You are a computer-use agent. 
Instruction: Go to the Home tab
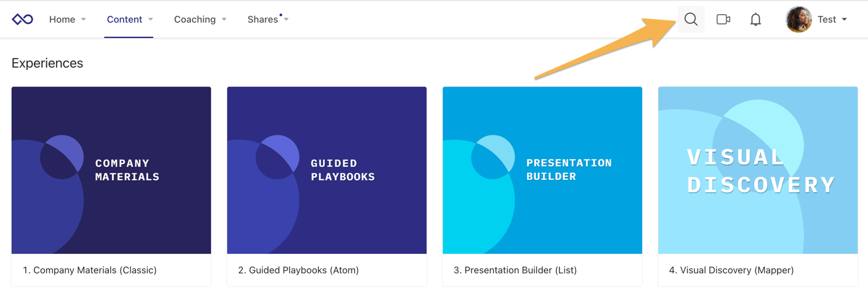pyautogui.click(x=62, y=20)
